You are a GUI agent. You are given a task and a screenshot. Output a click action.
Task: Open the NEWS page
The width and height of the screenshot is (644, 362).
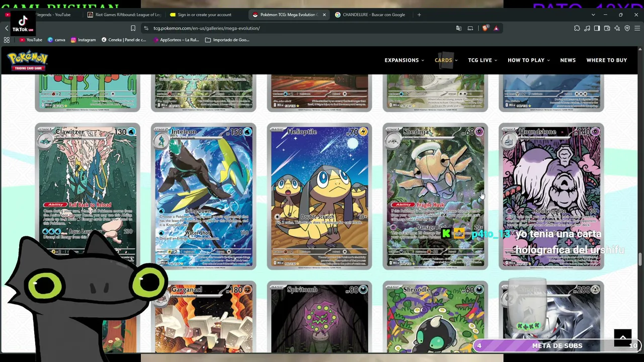(568, 60)
